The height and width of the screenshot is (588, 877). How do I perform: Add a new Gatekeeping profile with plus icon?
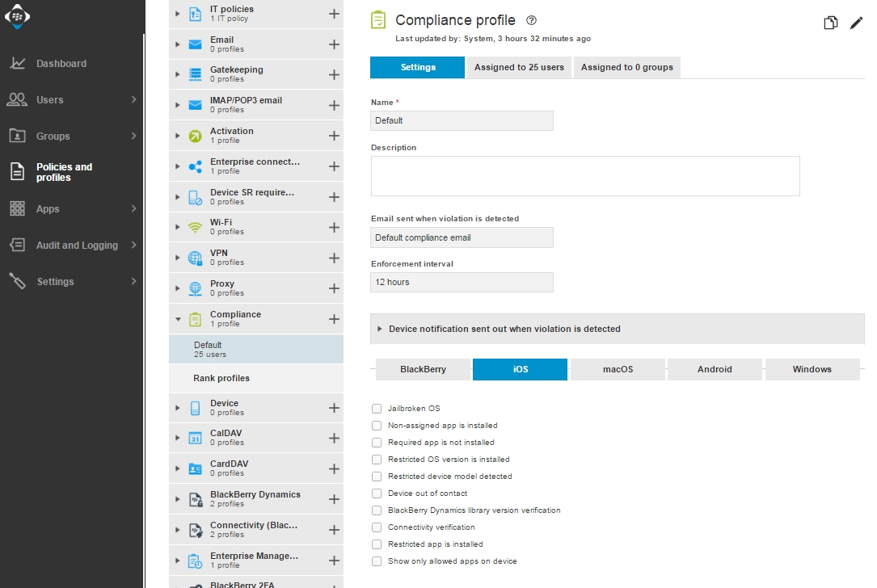pos(334,74)
